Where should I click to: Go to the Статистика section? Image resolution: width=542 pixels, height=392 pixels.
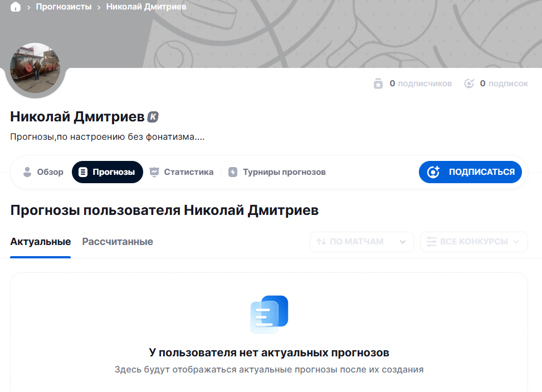click(188, 172)
